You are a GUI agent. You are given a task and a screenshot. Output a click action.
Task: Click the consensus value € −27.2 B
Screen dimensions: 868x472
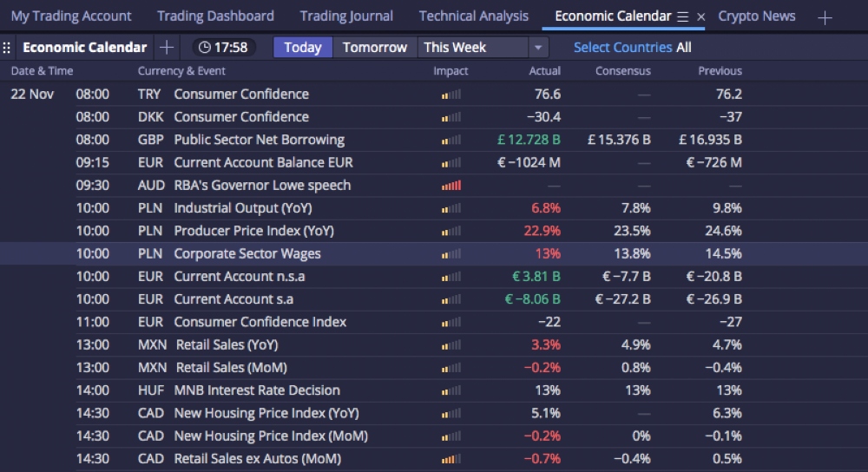(622, 299)
